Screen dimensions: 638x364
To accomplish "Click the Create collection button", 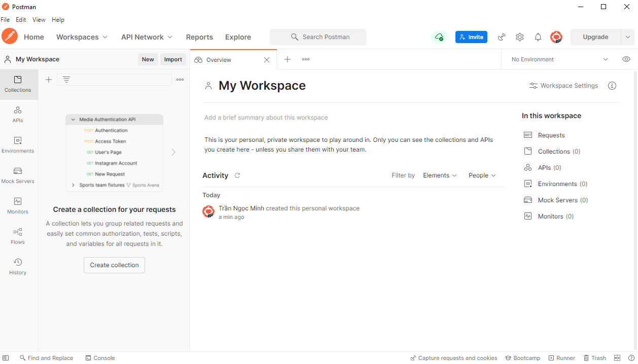I will pyautogui.click(x=114, y=265).
